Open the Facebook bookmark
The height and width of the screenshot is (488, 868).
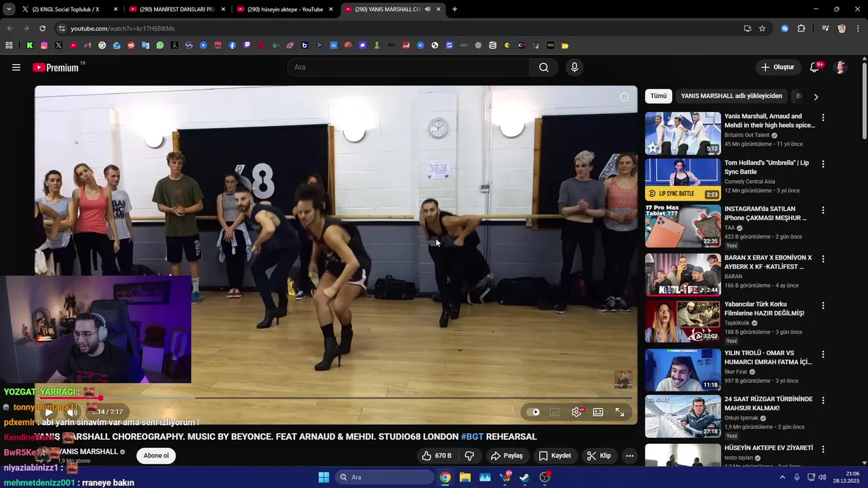coord(233,45)
